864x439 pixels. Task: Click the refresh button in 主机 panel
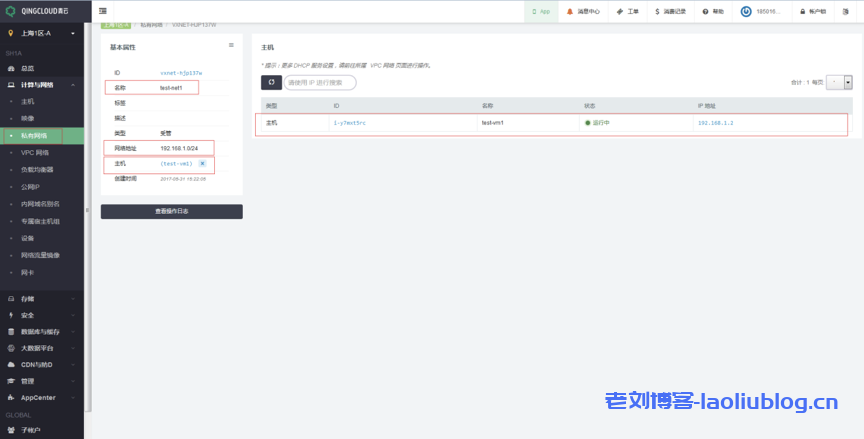tap(271, 82)
